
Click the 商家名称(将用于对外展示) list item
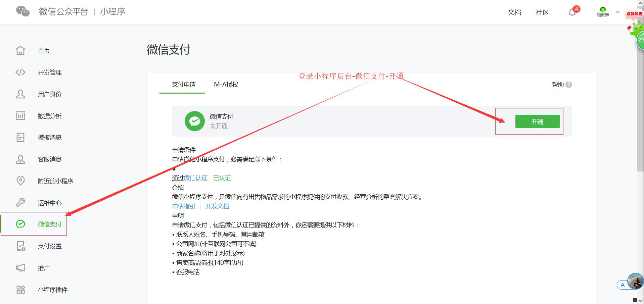pos(211,253)
